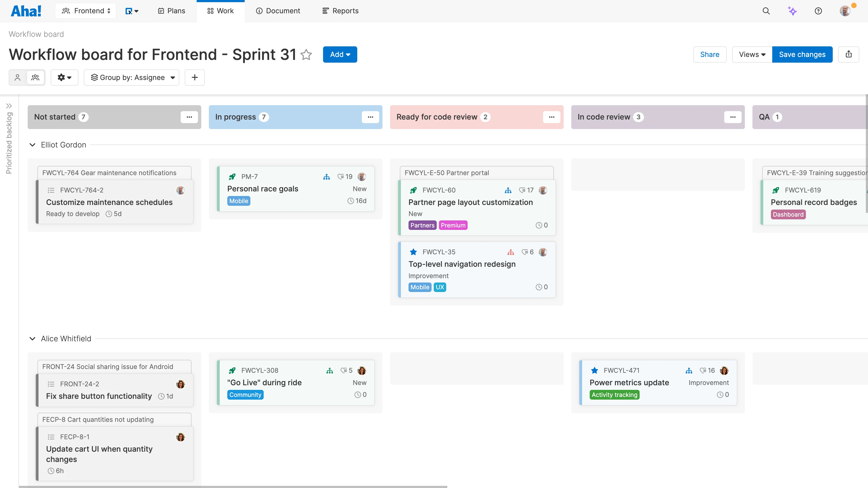Click the Share button
This screenshot has width=868, height=488.
coord(710,54)
